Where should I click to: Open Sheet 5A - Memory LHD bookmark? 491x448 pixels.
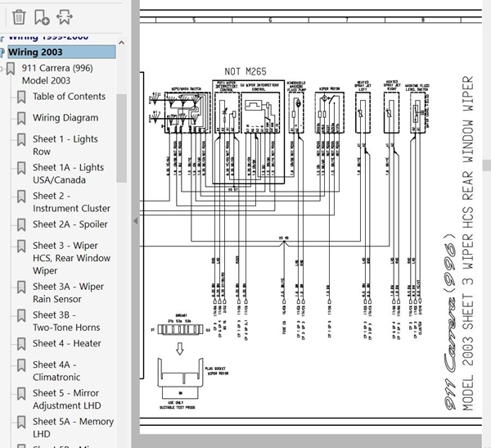point(73,428)
